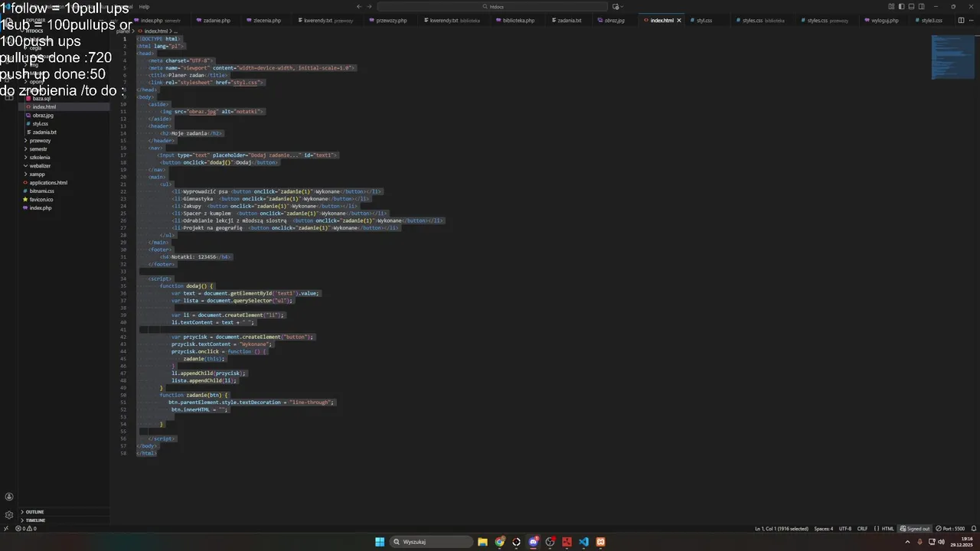The height and width of the screenshot is (551, 980).
Task: Open the Accounts icon in activity bar
Action: pos(9,497)
